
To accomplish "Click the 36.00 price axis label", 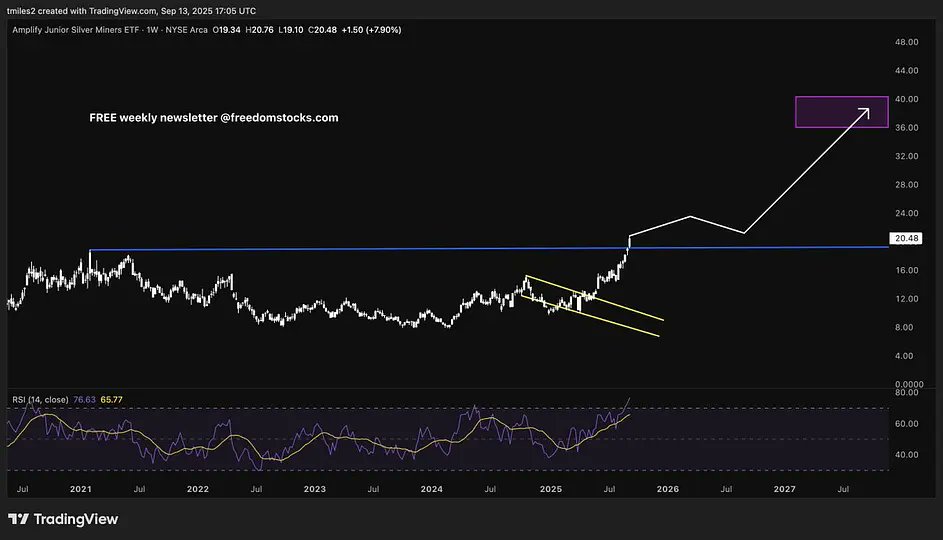I will (x=906, y=127).
